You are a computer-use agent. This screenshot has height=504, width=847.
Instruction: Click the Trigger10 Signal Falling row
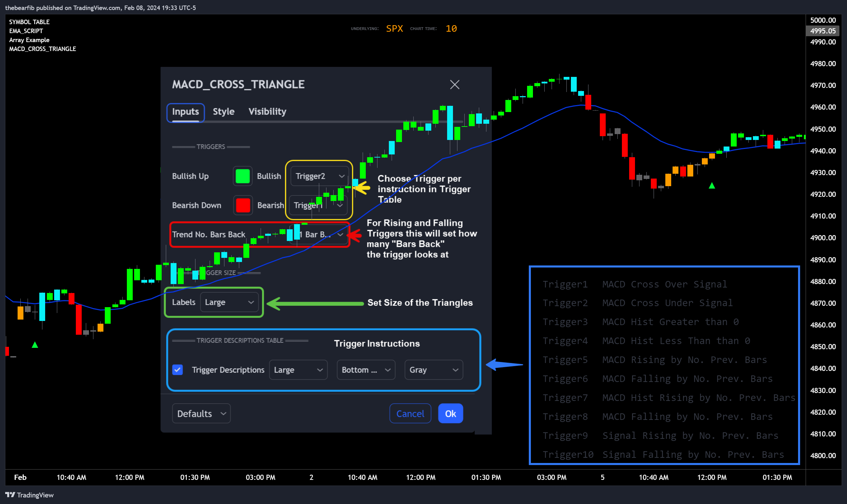coord(663,454)
